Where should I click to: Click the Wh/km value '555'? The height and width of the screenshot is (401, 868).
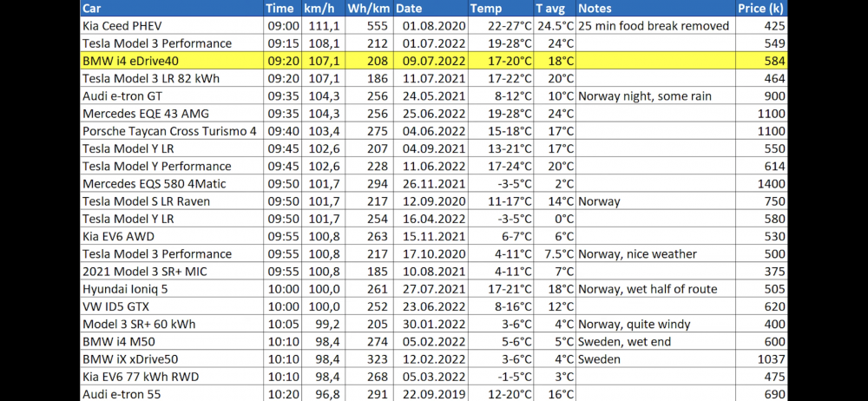pos(377,26)
